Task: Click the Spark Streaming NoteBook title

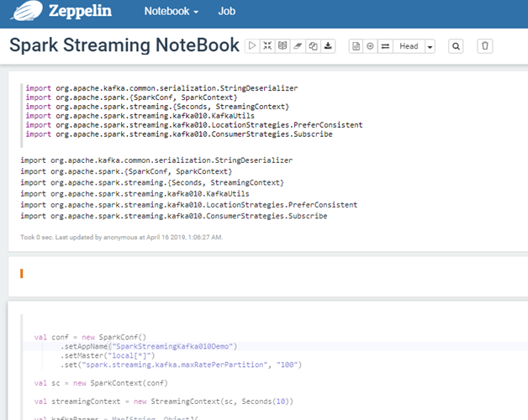Action: (x=124, y=45)
